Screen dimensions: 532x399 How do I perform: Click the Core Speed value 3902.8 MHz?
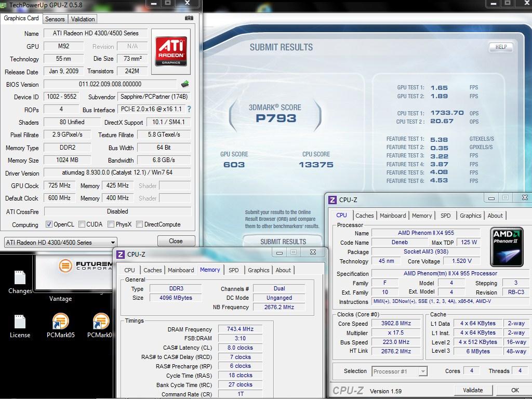click(x=395, y=323)
